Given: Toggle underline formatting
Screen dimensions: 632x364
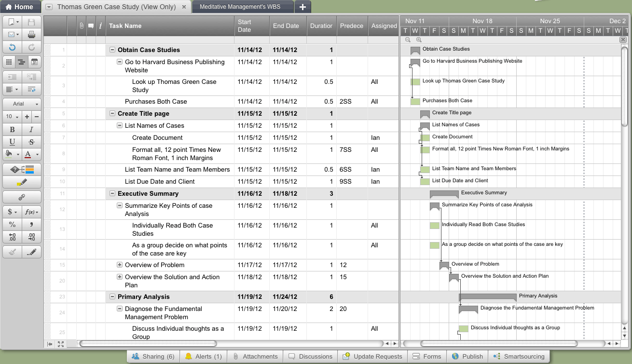Looking at the screenshot, I should 12,142.
